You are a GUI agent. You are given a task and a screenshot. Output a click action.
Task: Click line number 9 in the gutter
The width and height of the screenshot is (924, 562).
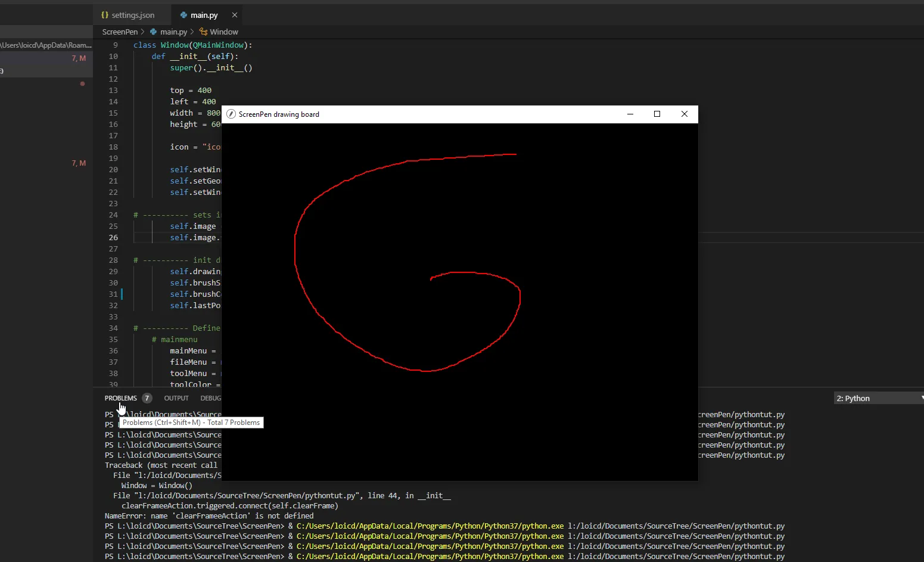[116, 45]
